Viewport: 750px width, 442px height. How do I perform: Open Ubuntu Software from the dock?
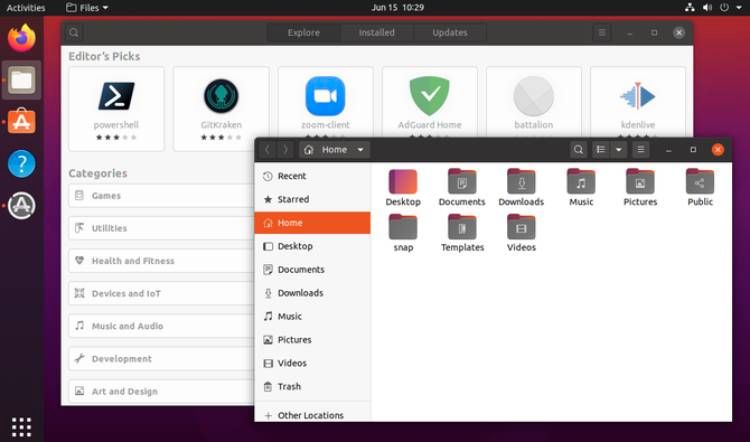point(22,122)
